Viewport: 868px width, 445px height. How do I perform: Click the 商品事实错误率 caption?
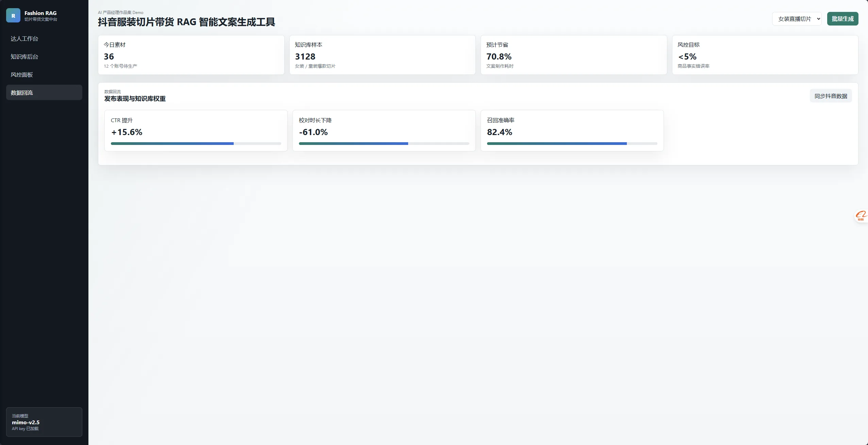pyautogui.click(x=694, y=66)
